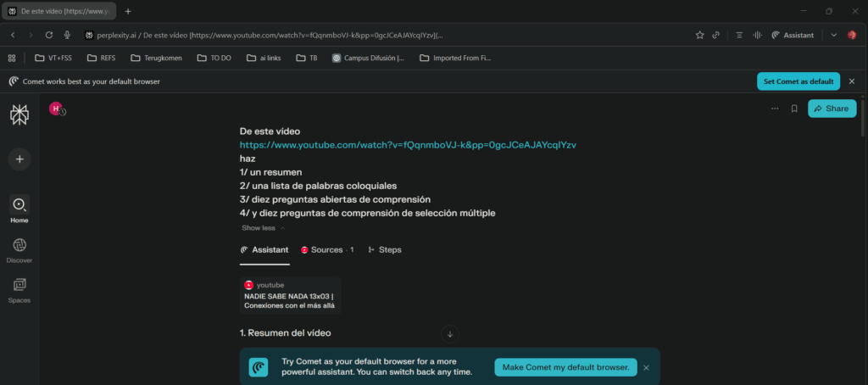
Task: Star this page in the address bar
Action: click(x=699, y=35)
